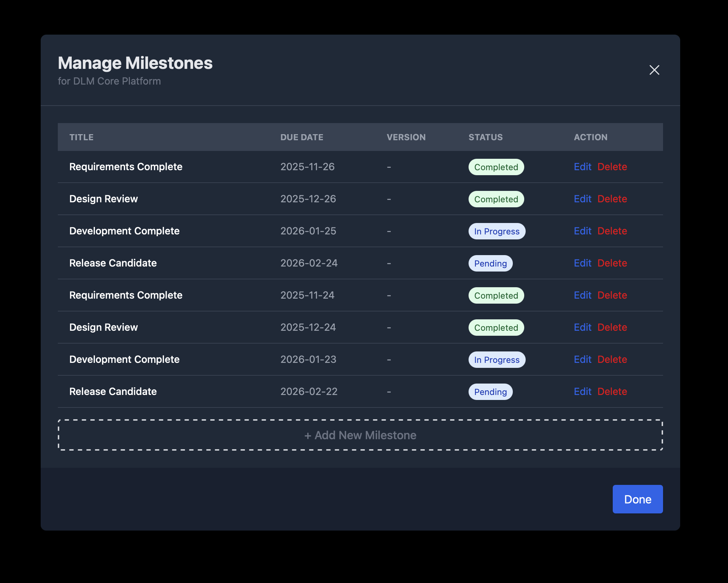Click the Status column header
Screen dimensions: 728x583
tap(485, 137)
